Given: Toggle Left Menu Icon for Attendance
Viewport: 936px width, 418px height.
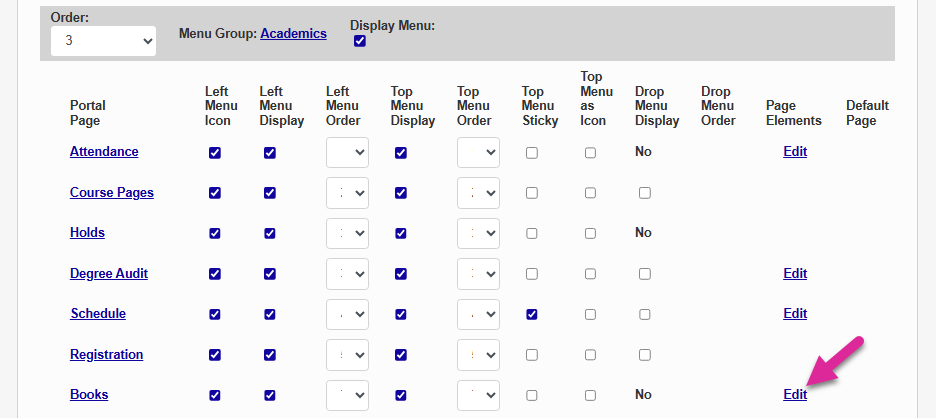Looking at the screenshot, I should point(215,153).
